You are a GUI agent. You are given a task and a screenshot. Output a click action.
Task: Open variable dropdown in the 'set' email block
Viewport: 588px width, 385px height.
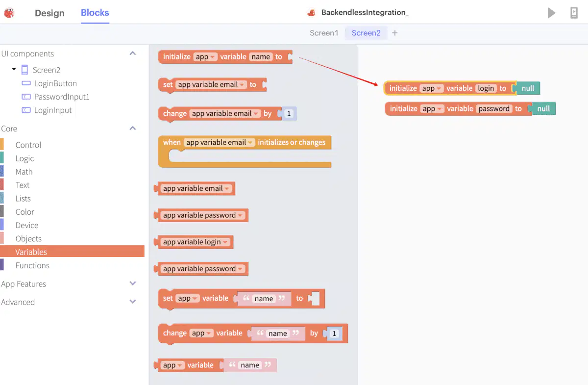(x=211, y=84)
